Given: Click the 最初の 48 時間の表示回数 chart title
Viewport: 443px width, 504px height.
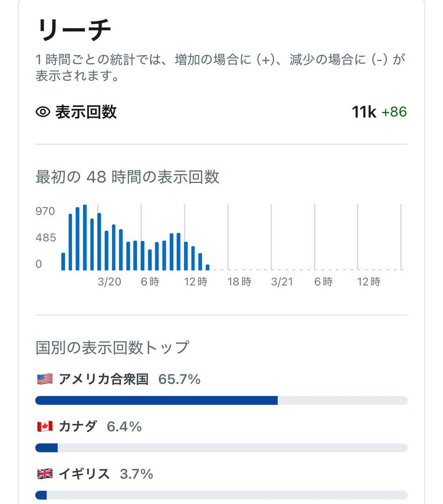Looking at the screenshot, I should (127, 177).
